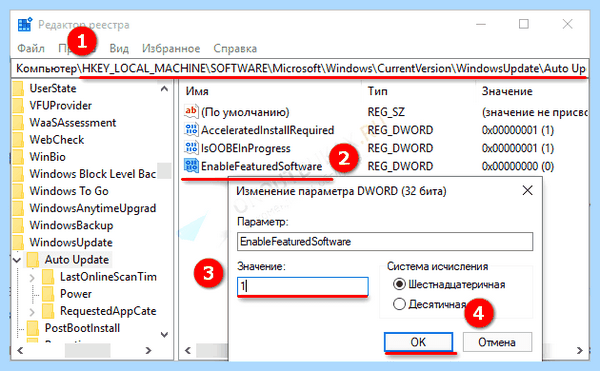
Task: Click the RequestedAppCate folder icon
Action: tap(48, 311)
